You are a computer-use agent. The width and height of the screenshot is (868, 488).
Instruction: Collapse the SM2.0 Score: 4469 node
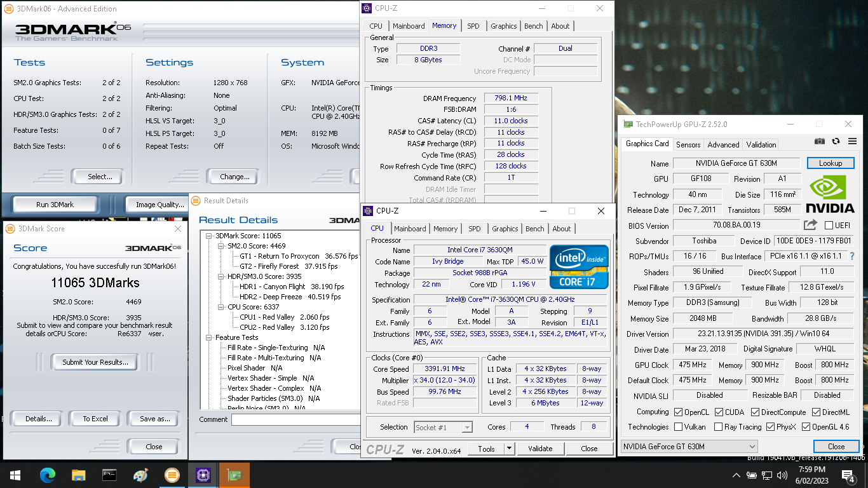pyautogui.click(x=222, y=246)
